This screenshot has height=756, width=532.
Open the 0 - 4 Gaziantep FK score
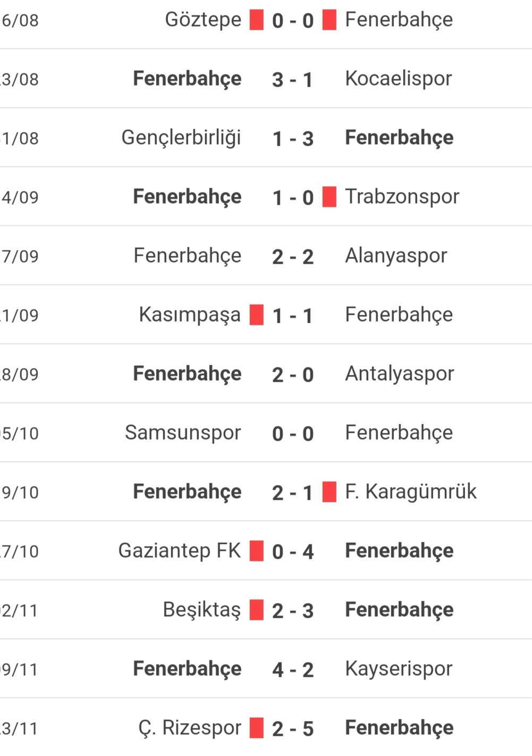point(293,552)
